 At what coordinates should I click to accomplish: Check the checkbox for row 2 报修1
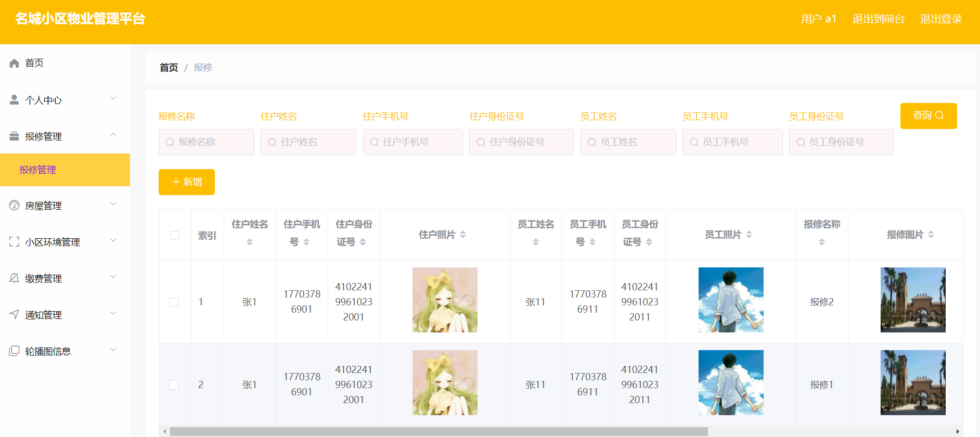pos(174,385)
